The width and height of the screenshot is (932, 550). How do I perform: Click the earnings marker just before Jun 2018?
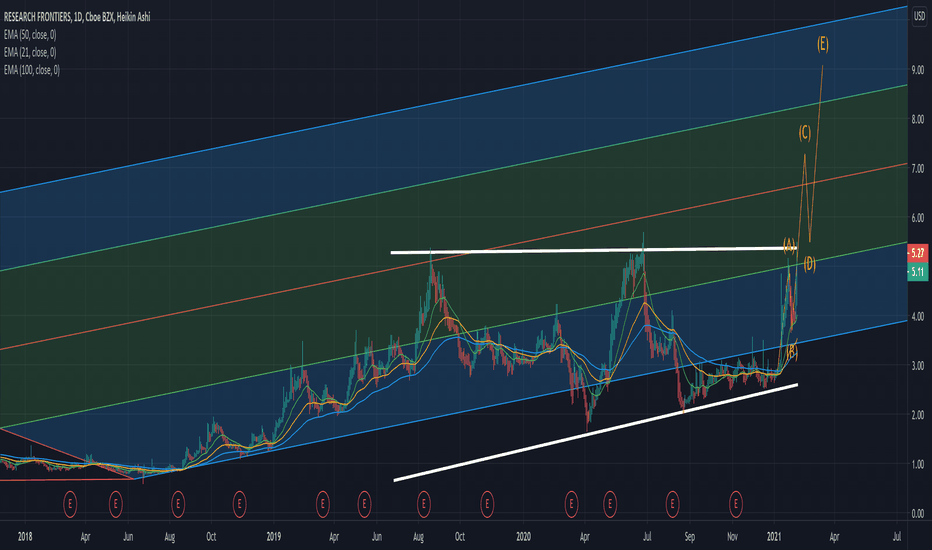pyautogui.click(x=115, y=504)
